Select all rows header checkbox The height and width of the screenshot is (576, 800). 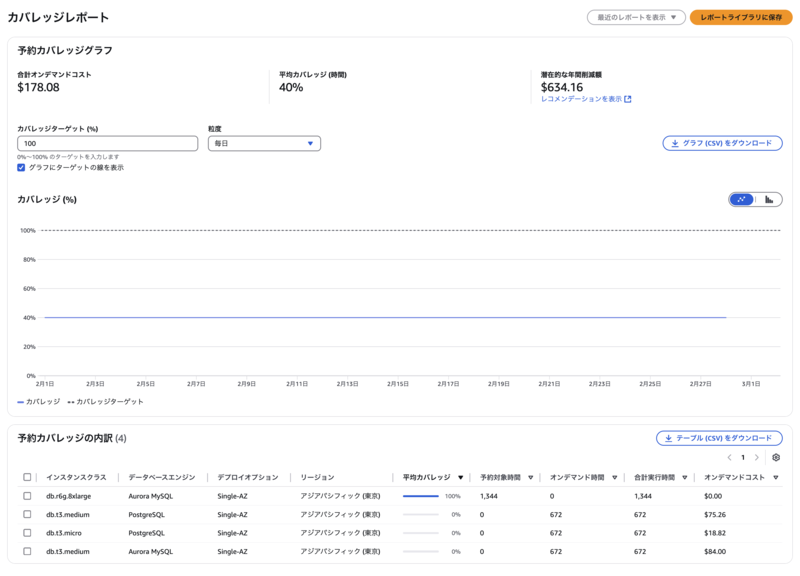click(x=27, y=477)
